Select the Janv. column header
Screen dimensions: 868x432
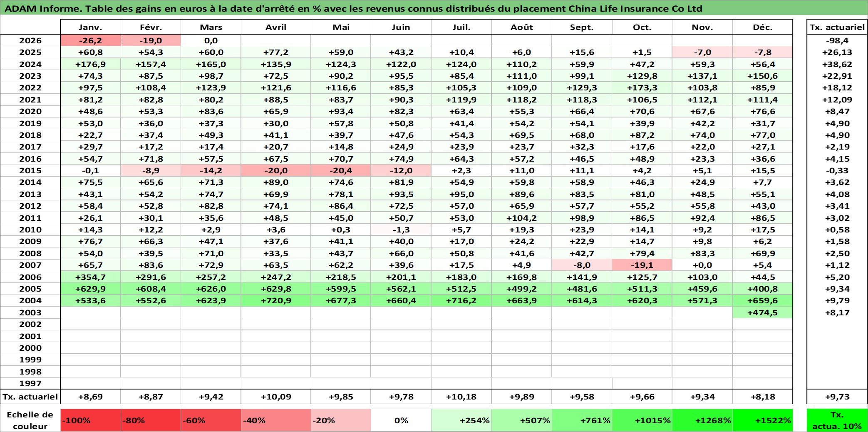[90, 27]
